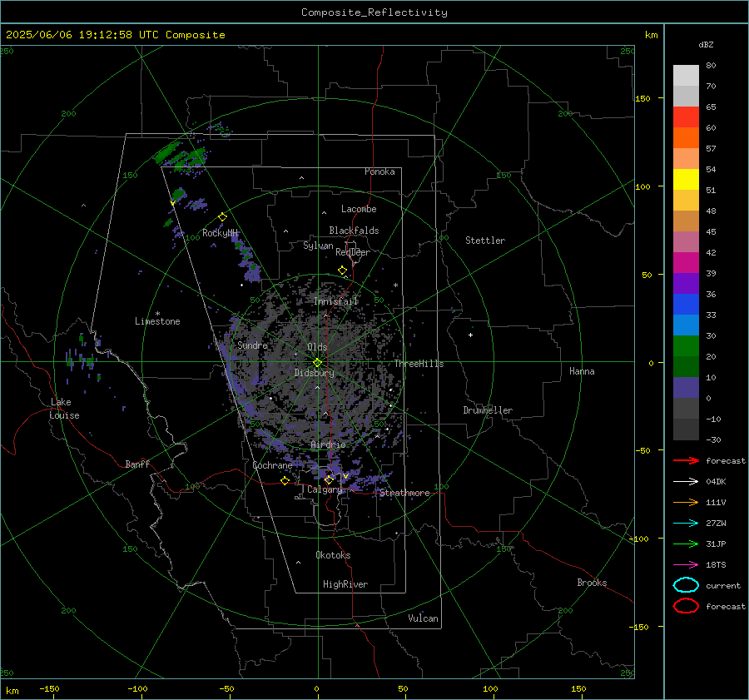Click the Lacombe town label
Viewport: 749px width, 700px height.
359,209
